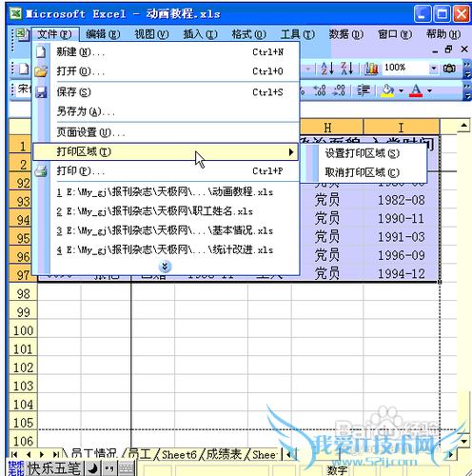Click the punctuation toggle in IME bar
Screen dimensions: 472x476
(109, 468)
